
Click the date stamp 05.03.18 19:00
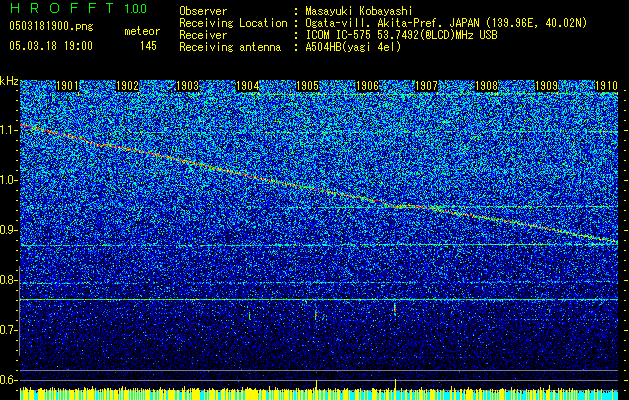(51, 46)
